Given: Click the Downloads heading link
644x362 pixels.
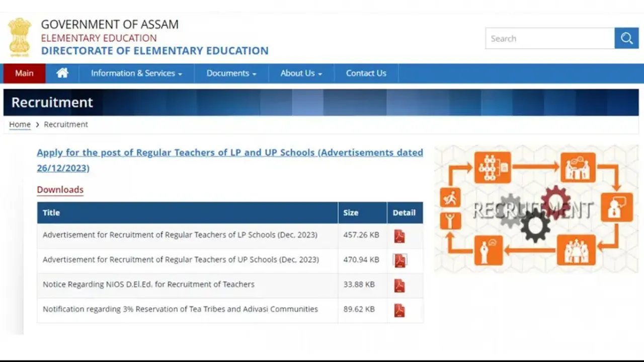Looking at the screenshot, I should 60,189.
